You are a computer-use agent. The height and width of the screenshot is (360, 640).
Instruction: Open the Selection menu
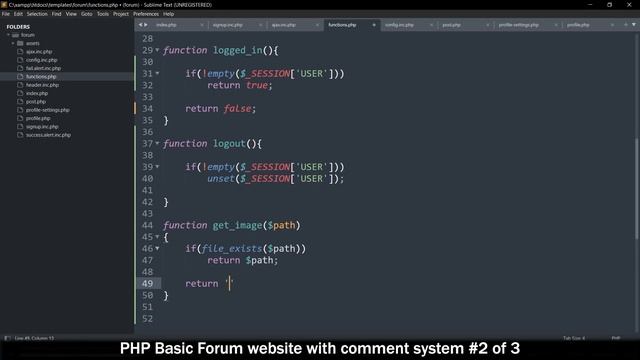[x=37, y=14]
